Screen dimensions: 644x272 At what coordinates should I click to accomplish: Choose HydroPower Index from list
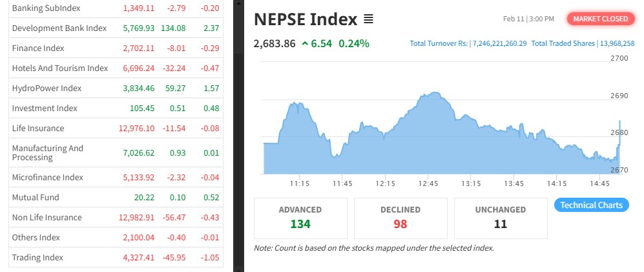click(x=47, y=88)
